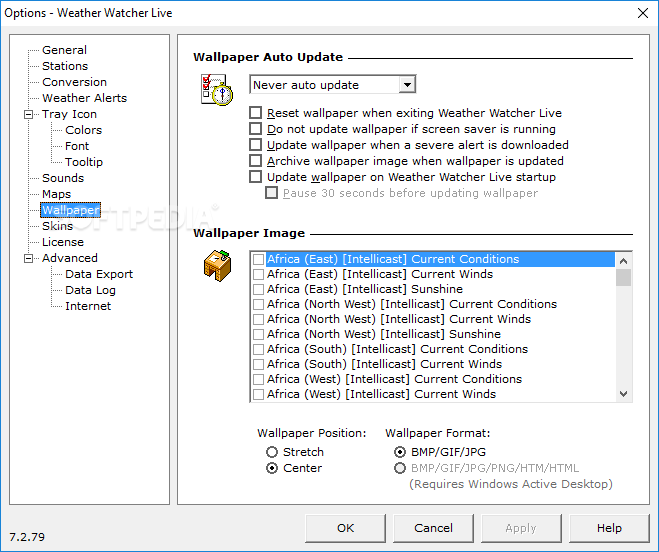Enable Reset wallpaper when exiting checkbox

click(256, 113)
